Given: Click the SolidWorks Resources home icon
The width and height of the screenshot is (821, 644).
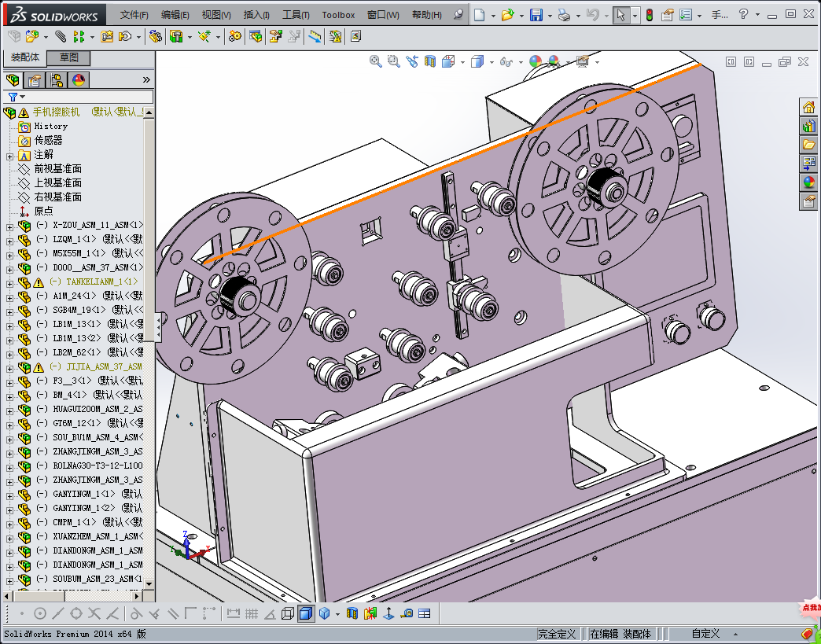Looking at the screenshot, I should coord(808,108).
